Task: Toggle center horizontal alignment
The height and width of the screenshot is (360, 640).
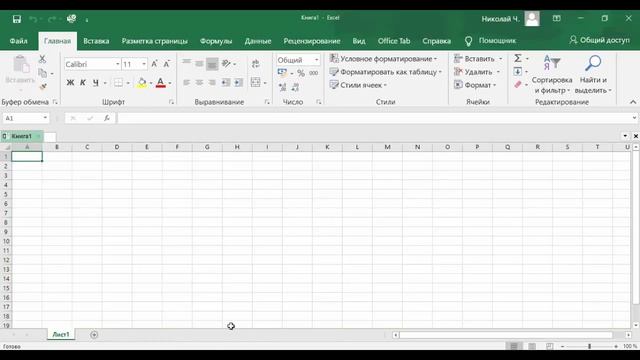Action: click(x=199, y=83)
